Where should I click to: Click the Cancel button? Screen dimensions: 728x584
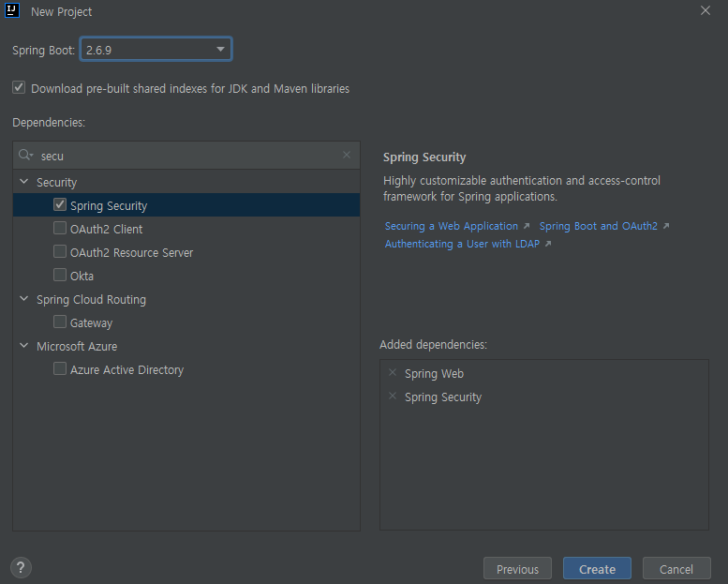coord(676,569)
